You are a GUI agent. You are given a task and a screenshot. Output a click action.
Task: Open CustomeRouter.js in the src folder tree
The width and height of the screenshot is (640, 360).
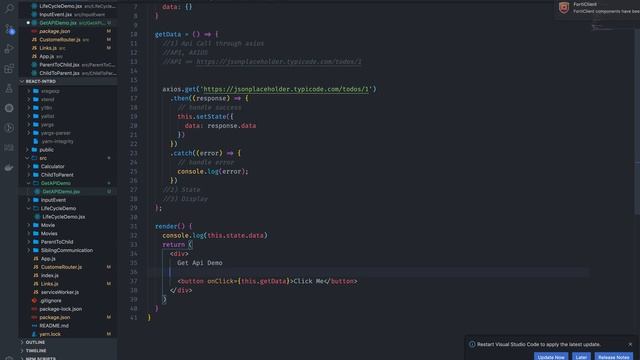68,267
